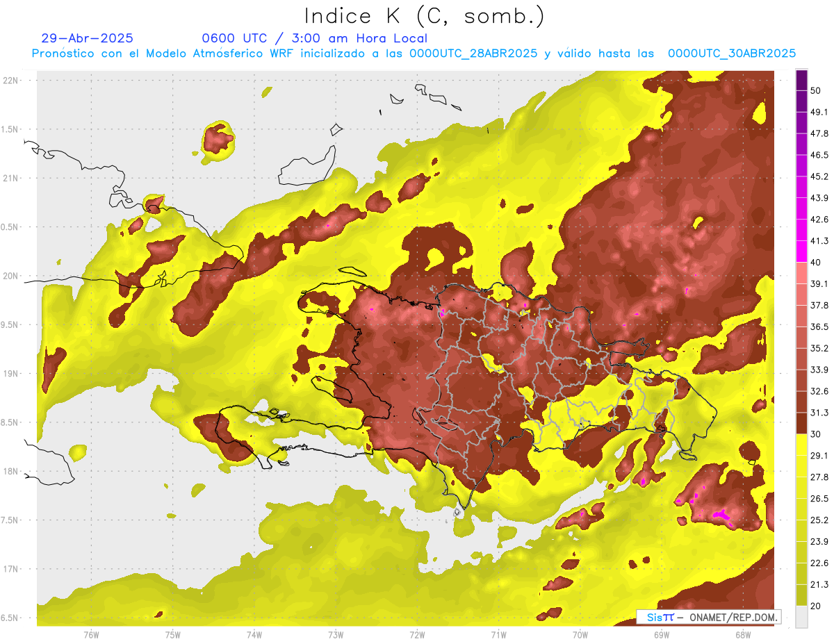
Task: Click the colorbar value '40'
Action: tap(815, 263)
